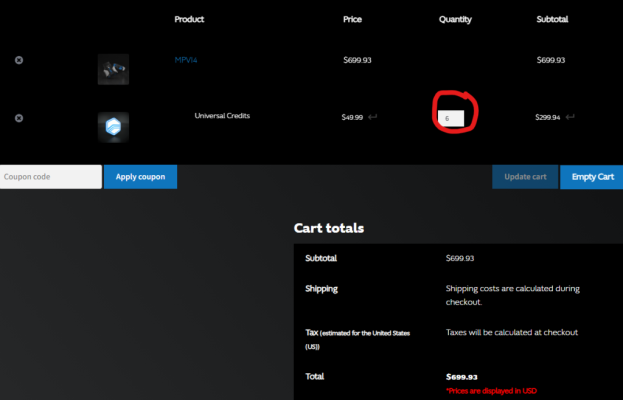Viewport: 623px width, 400px height.
Task: Click the arrow icon beside $49.99 price
Action: tap(372, 117)
